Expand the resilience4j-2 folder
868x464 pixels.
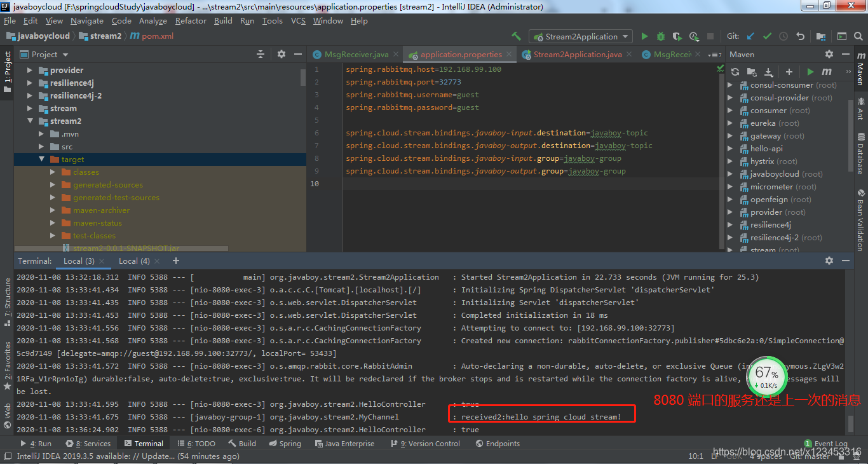29,96
